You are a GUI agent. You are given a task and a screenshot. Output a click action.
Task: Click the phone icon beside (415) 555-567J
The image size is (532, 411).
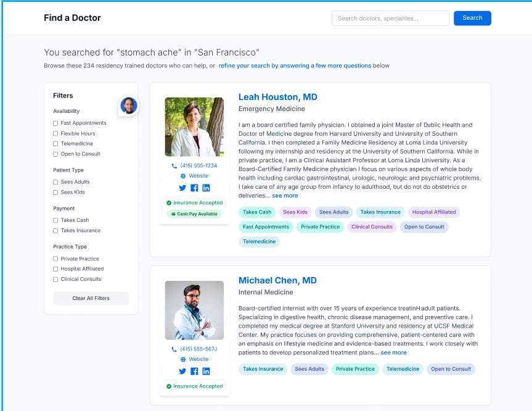[175, 348]
